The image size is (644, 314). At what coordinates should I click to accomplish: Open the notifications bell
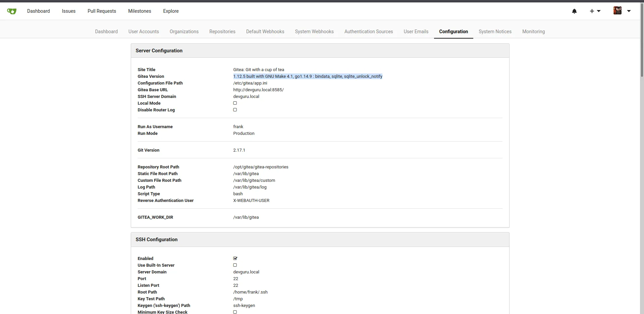point(574,11)
